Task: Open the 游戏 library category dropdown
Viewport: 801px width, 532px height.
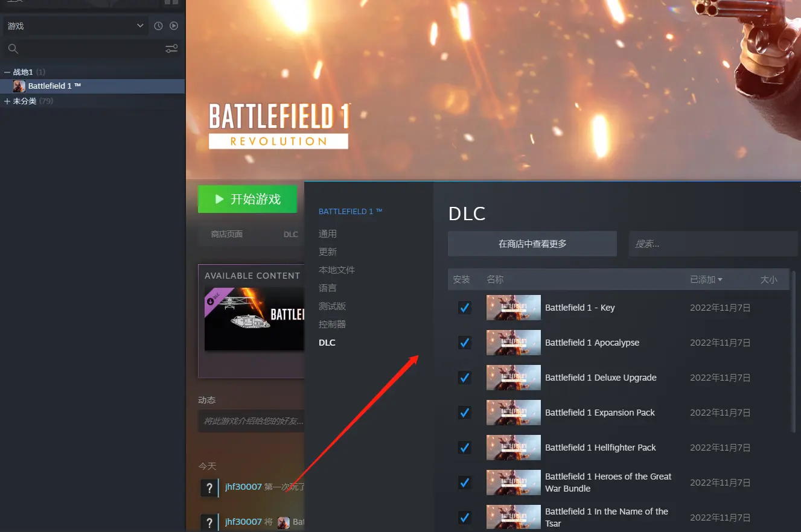Action: click(x=75, y=26)
